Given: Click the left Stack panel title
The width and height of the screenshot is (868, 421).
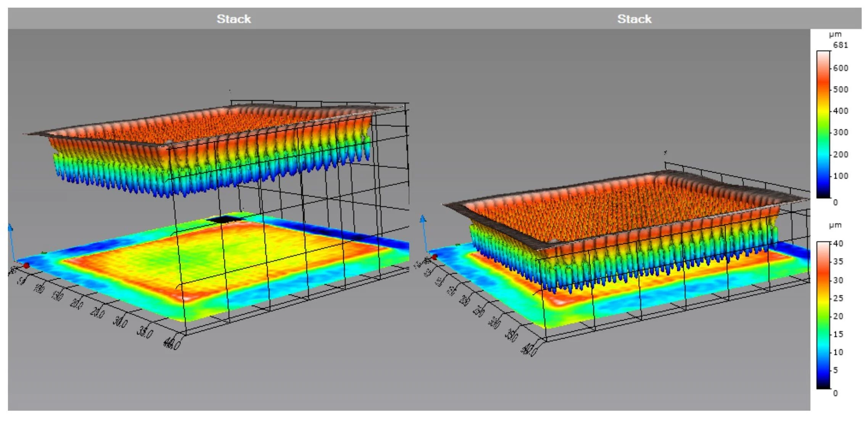Looking at the screenshot, I should click(x=234, y=19).
